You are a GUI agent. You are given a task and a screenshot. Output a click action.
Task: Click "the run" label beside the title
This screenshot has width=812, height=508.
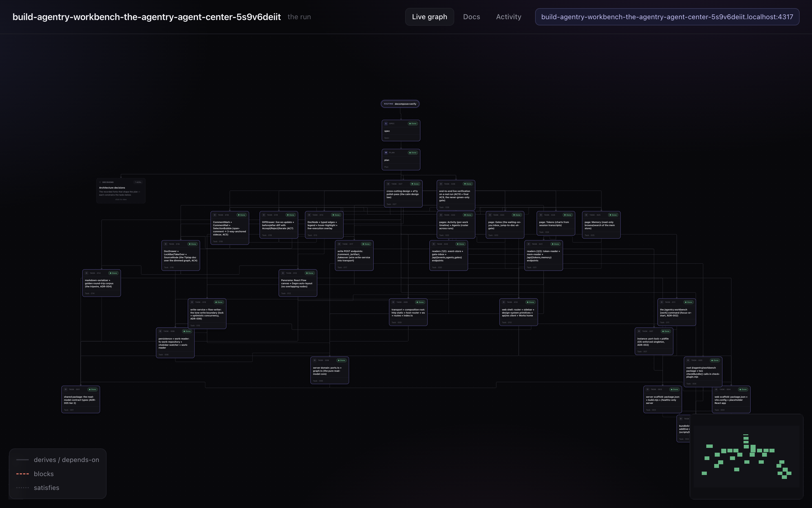click(x=299, y=17)
